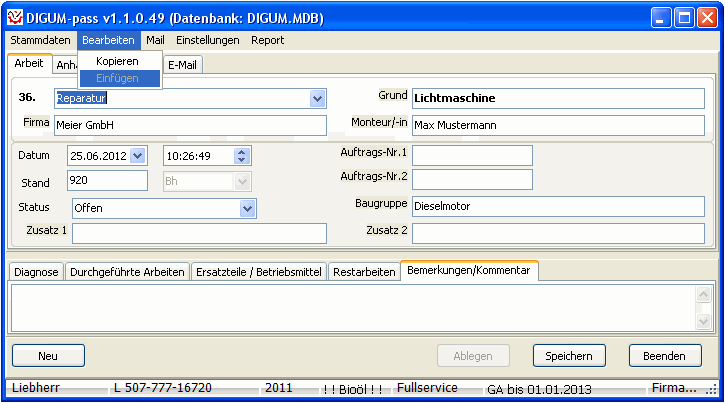Image resolution: width=725 pixels, height=403 pixels.
Task: Select Kopieren from the Bearbeiten menu
Action: [117, 61]
